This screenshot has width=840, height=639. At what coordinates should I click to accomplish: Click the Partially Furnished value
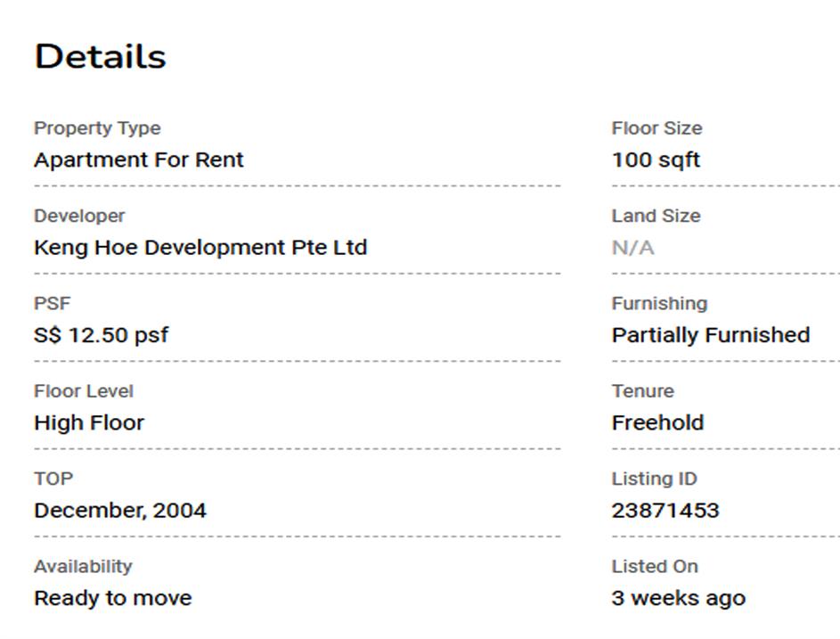coord(710,335)
